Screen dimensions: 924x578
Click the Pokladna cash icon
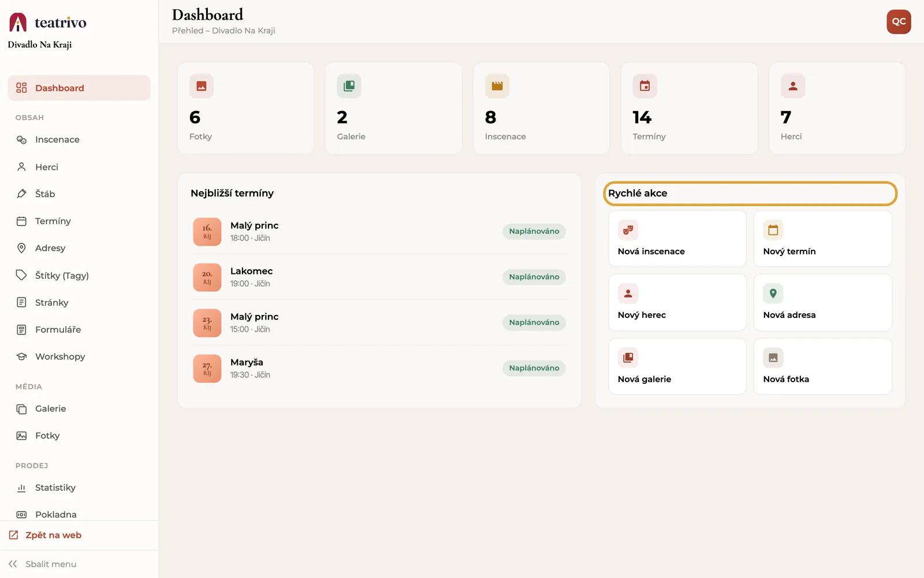[x=21, y=514]
